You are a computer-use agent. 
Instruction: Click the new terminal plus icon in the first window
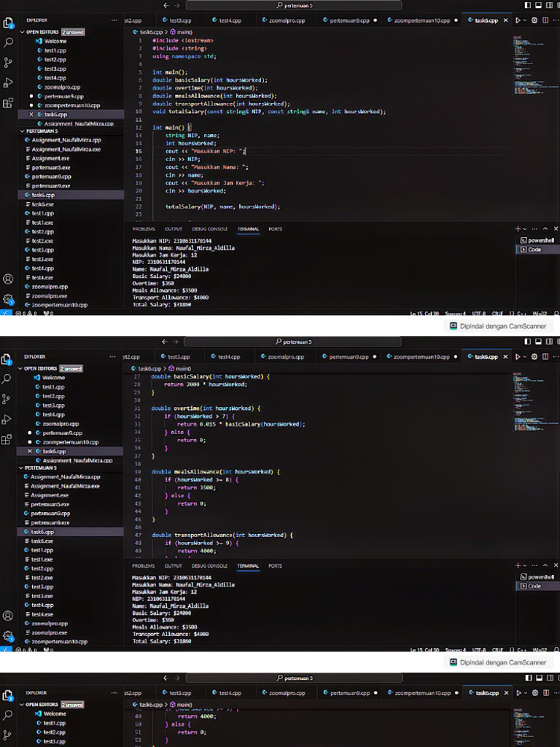[518, 229]
